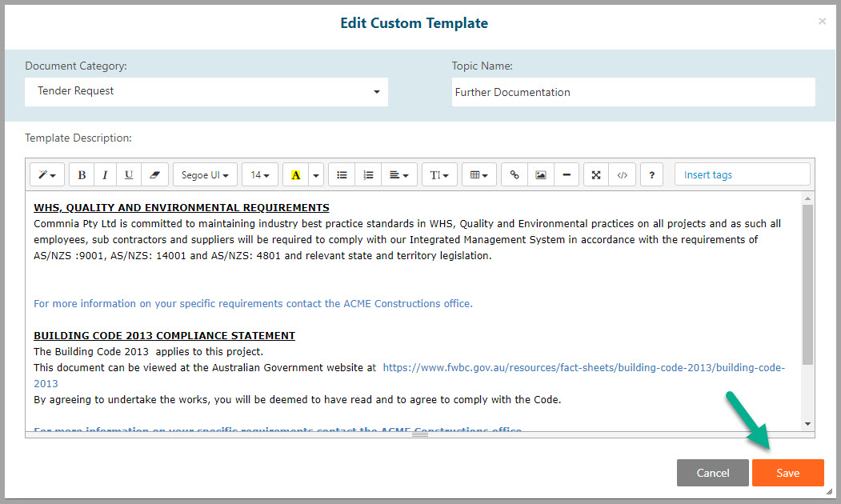Screen dimensions: 841x504
Task: Insert an image into the template
Action: pyautogui.click(x=540, y=174)
